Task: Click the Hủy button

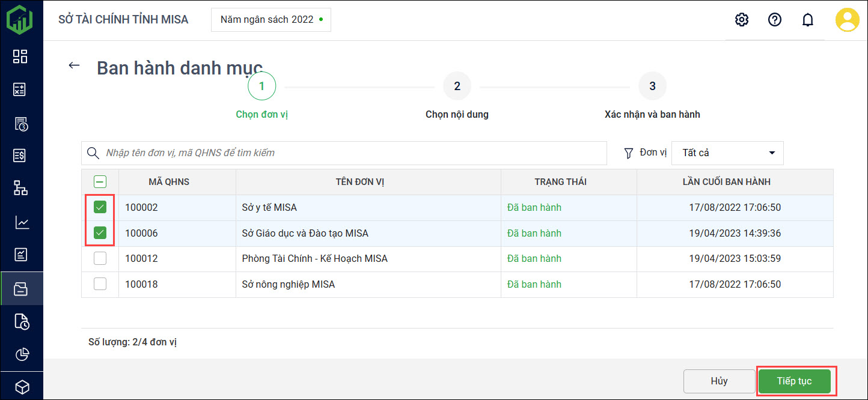Action: [x=719, y=381]
